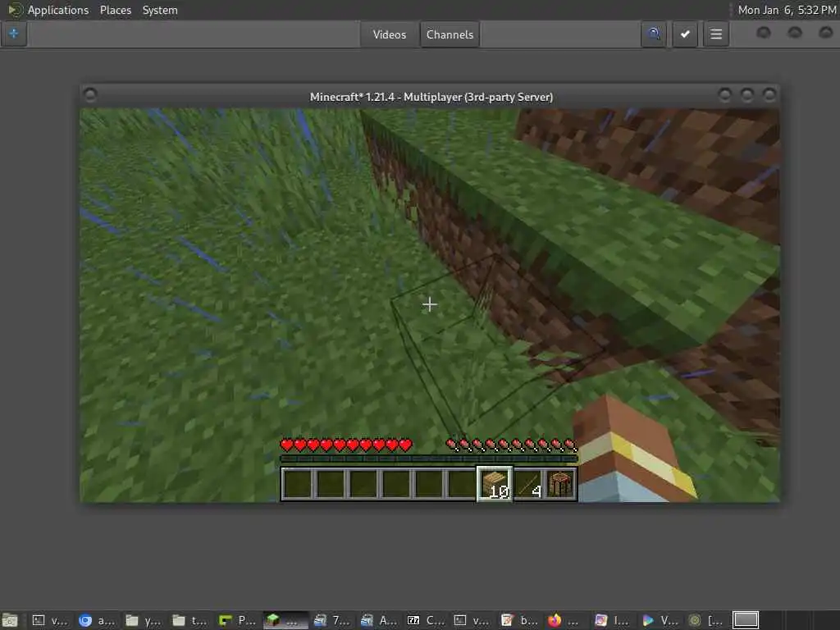Screen dimensions: 840x630
Task: Click the hunger drumsticks bar
Action: point(512,445)
